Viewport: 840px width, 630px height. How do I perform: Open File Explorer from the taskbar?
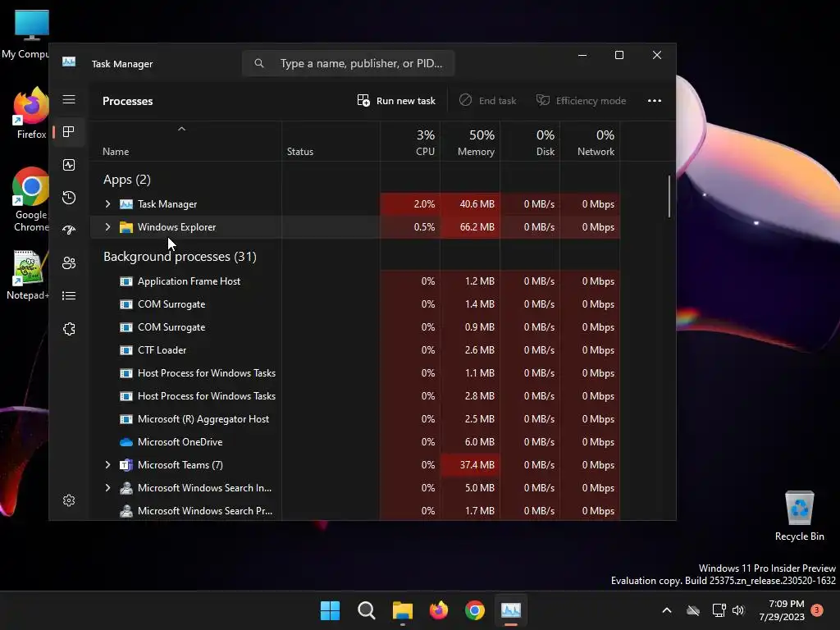coord(402,610)
